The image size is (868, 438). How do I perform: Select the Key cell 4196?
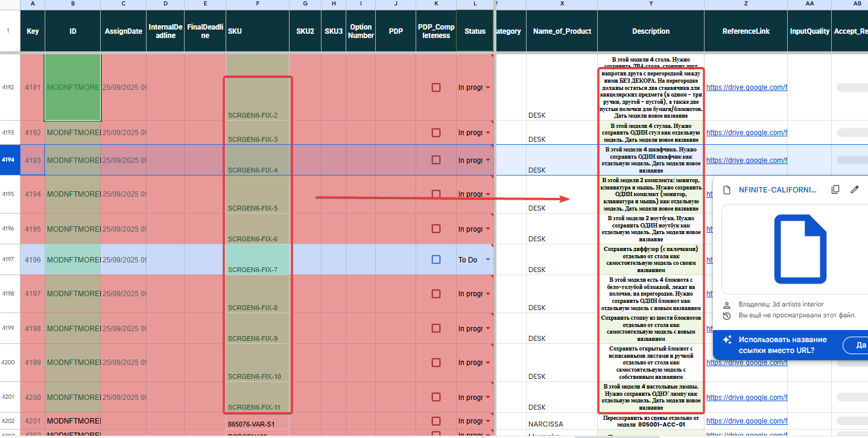[x=33, y=259]
